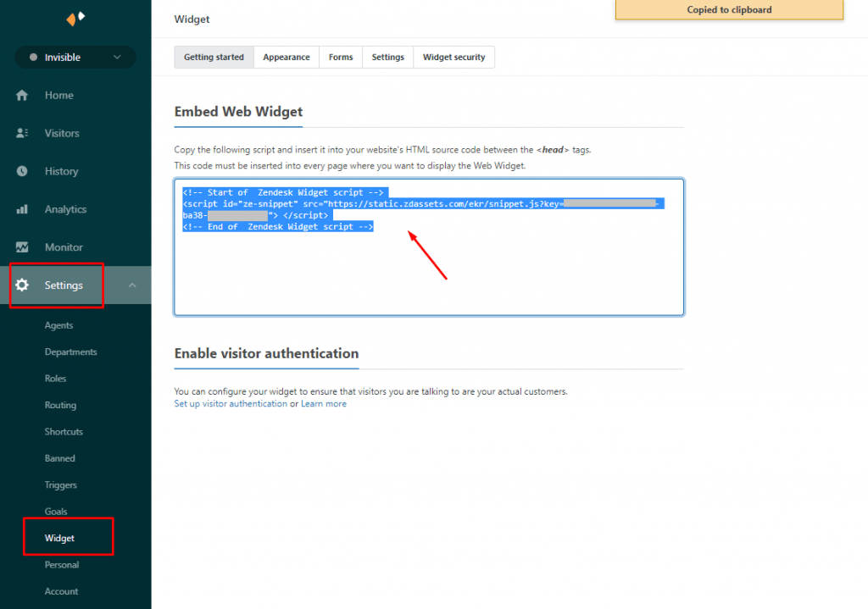Select the Visitors sidebar icon

tap(22, 133)
